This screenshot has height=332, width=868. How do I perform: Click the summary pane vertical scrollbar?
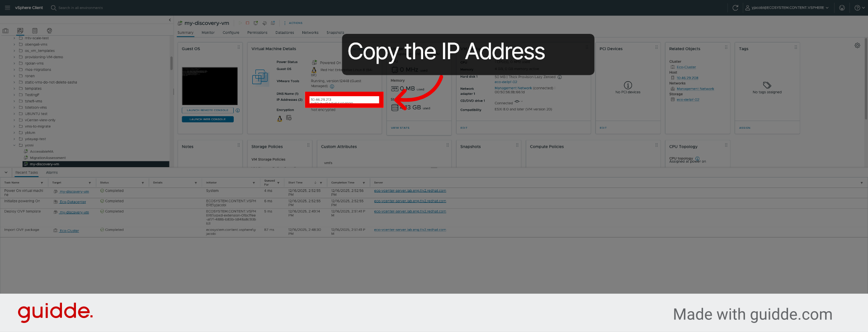click(866, 79)
